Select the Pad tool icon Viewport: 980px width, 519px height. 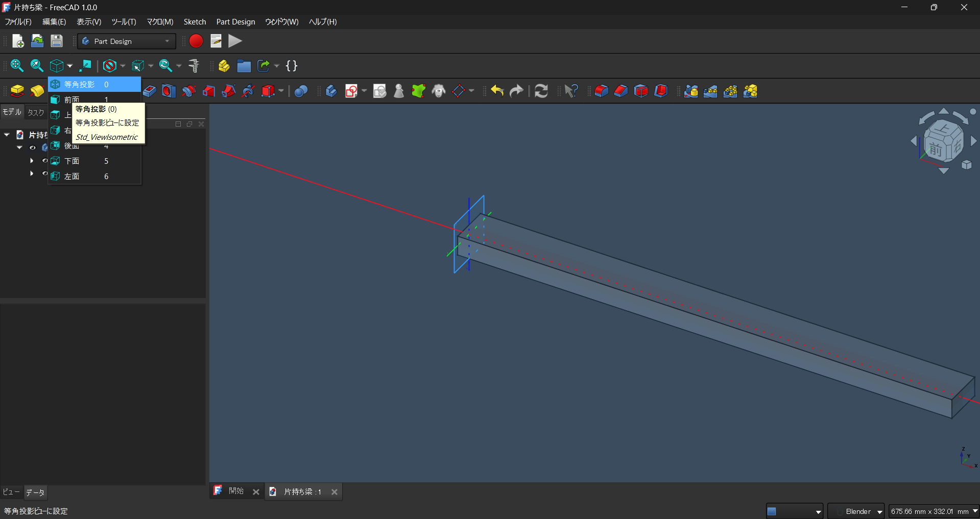(x=17, y=91)
